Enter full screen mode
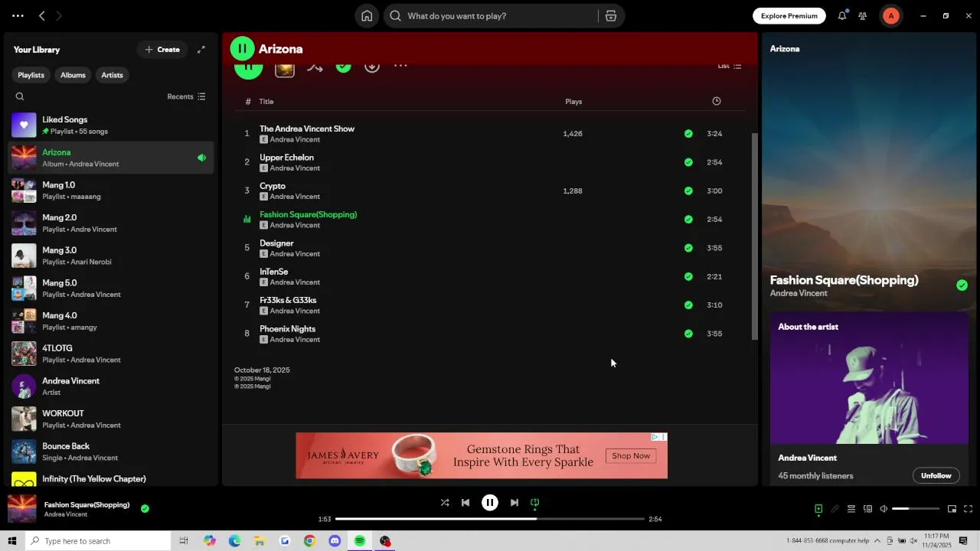Screen dimensions: 980x551 968,509
